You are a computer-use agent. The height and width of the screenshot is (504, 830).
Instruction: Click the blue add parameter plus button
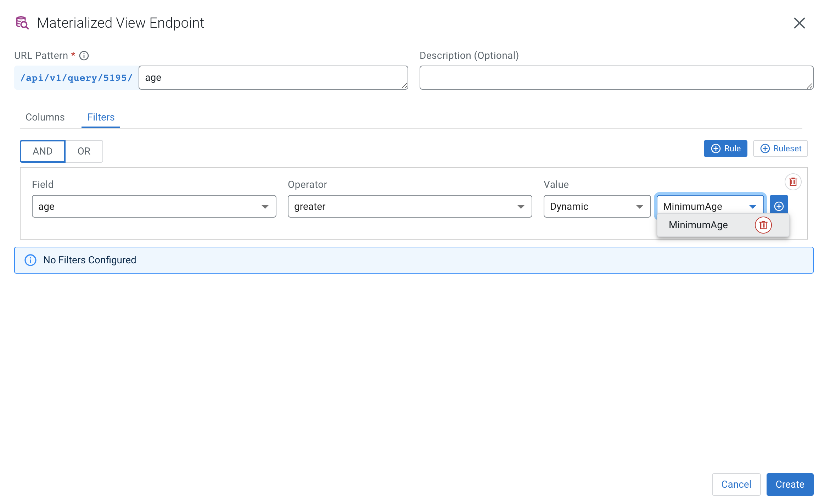click(x=779, y=206)
